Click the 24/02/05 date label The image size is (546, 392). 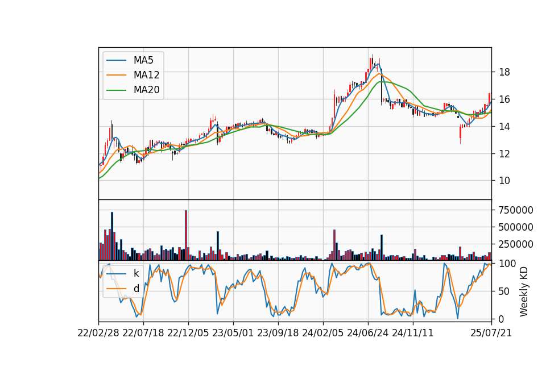pos(323,333)
